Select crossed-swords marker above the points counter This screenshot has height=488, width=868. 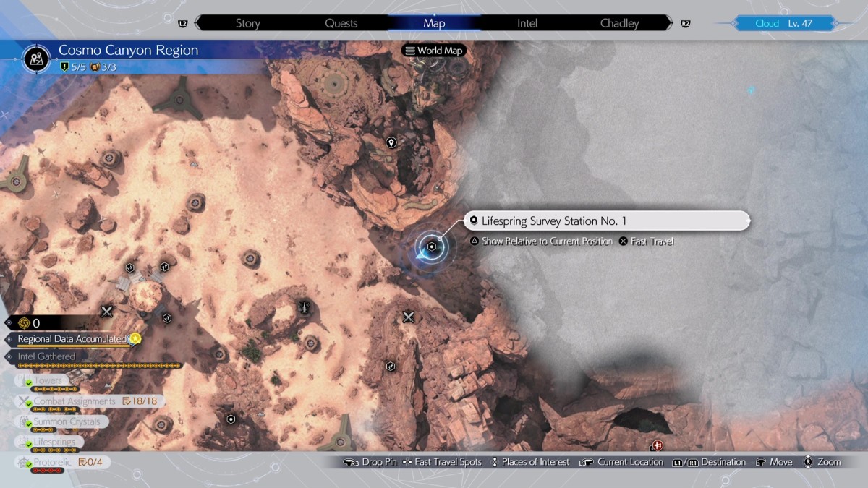tap(107, 312)
